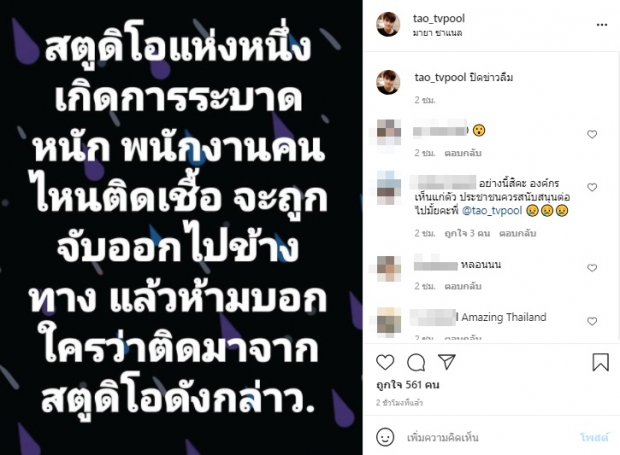620x455 pixels.
Task: Like the post with heart icon
Action: pyautogui.click(x=385, y=362)
